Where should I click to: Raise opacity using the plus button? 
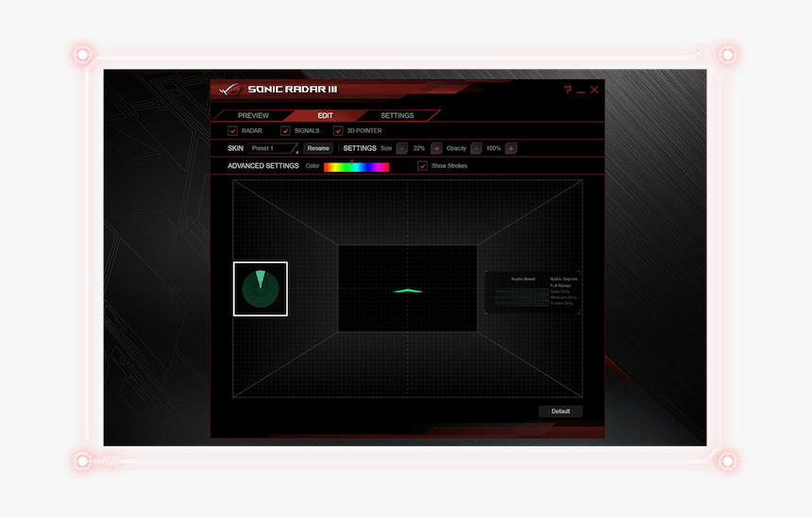pos(511,148)
